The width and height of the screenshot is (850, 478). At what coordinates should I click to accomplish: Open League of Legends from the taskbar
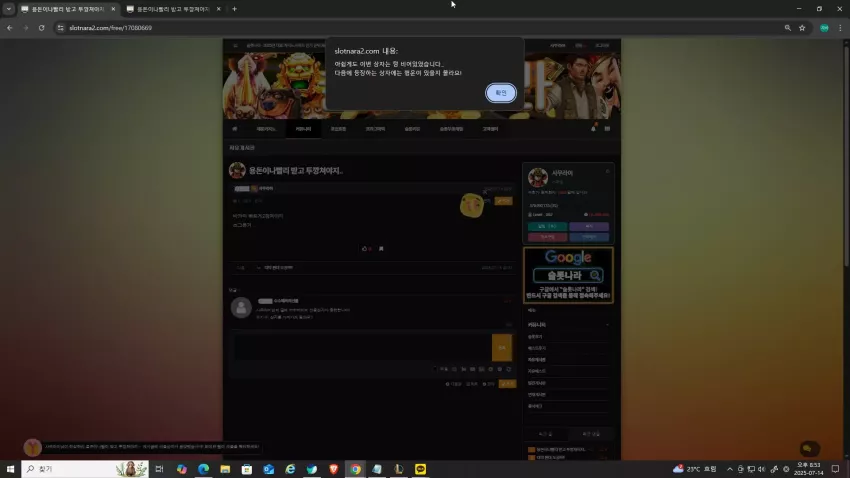point(398,469)
